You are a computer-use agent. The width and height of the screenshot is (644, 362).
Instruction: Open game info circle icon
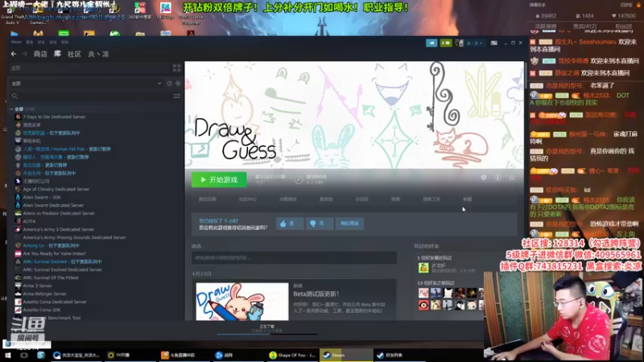coord(497,177)
